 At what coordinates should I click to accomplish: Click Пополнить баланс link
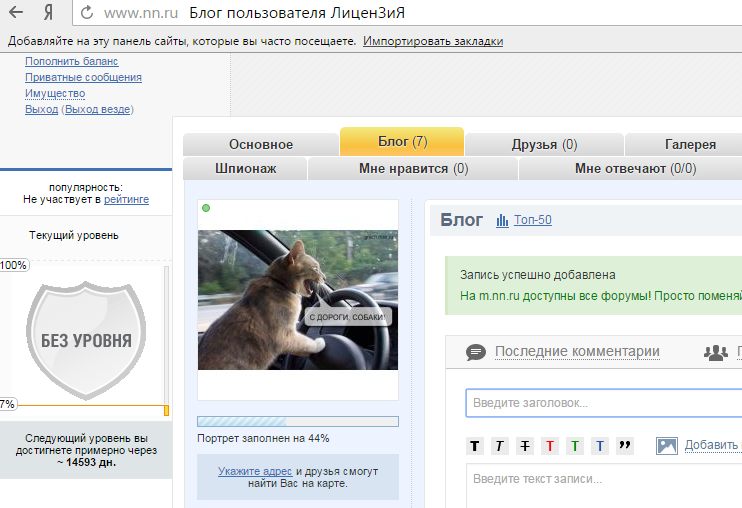tap(71, 61)
